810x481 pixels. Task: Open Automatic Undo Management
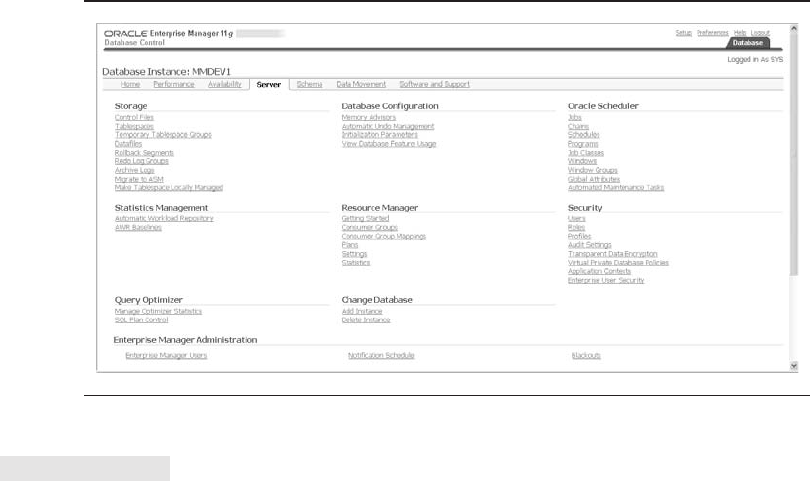point(388,126)
